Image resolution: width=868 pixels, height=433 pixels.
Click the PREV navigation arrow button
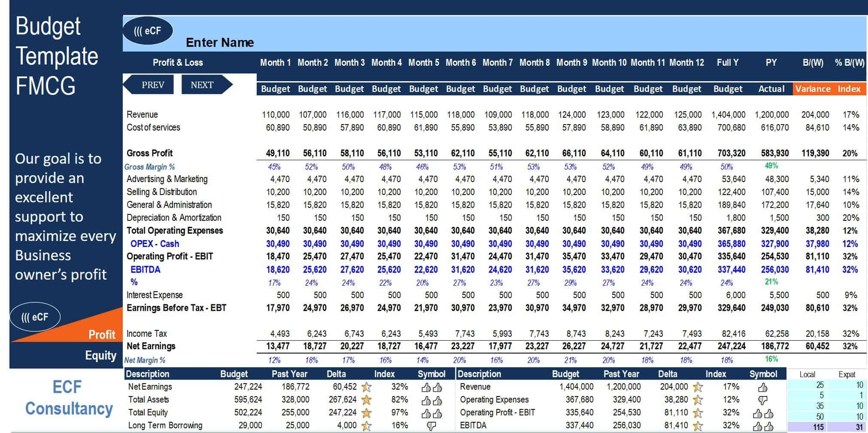click(x=150, y=85)
